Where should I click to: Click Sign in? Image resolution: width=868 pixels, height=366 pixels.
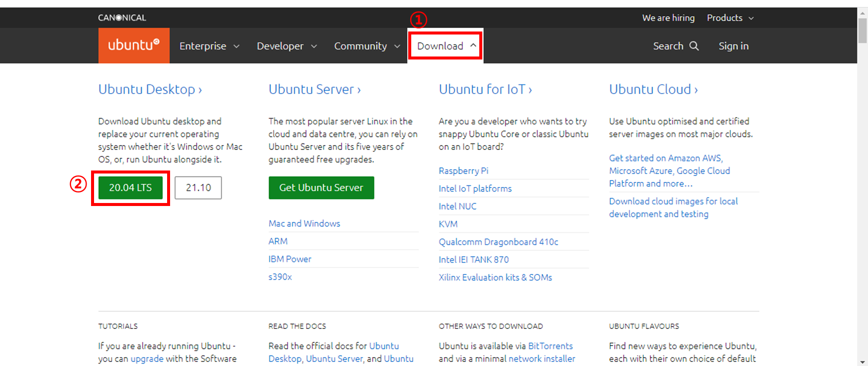click(733, 46)
